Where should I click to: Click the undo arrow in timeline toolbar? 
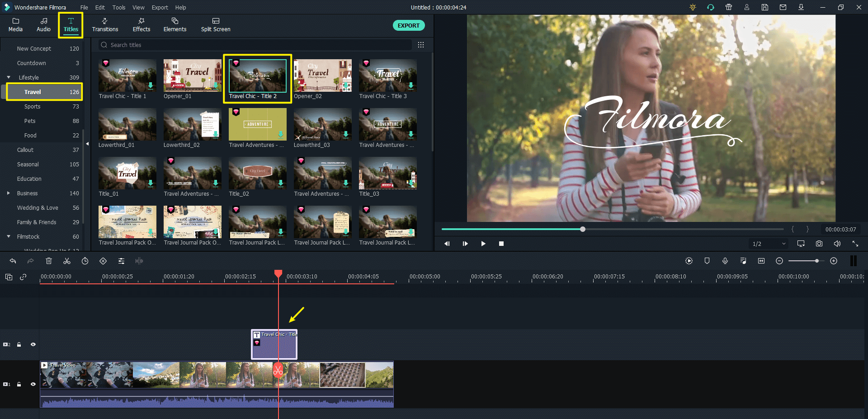[13, 261]
